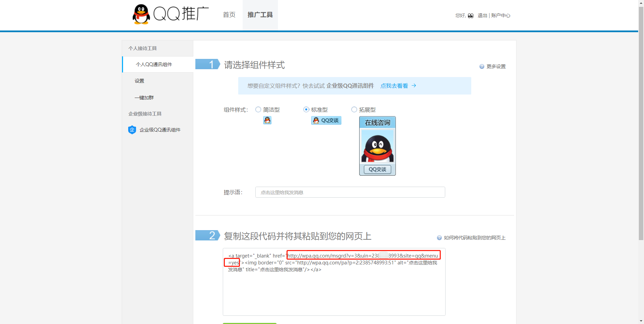Select the 简洁型 radio button
Viewport: 644px width, 324px height.
pos(258,110)
